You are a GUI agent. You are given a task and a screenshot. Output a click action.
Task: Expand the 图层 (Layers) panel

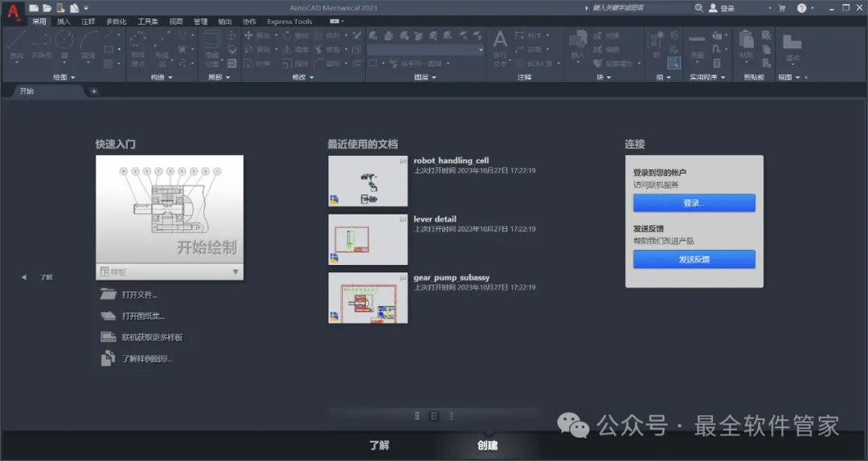(x=425, y=77)
